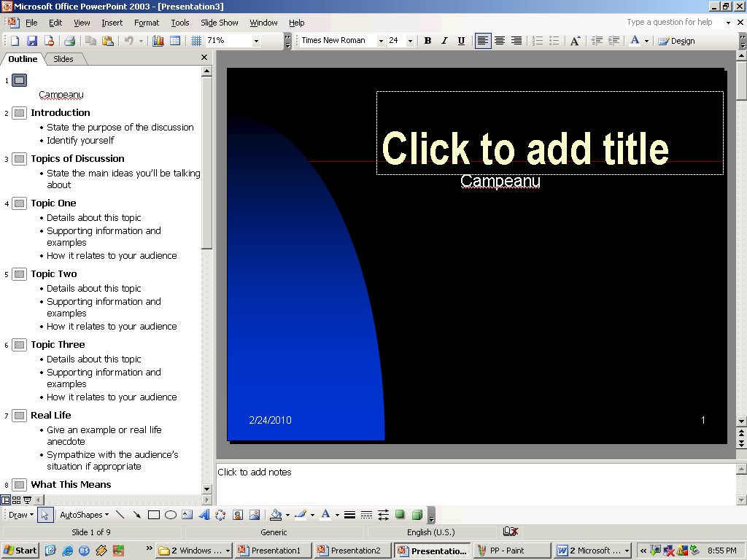Align text right
The height and width of the screenshot is (560, 747).
pyautogui.click(x=516, y=41)
